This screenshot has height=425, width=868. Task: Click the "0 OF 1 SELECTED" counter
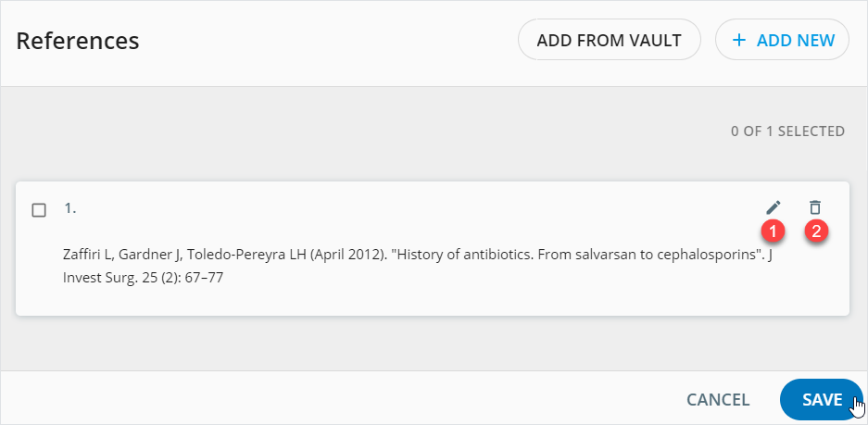pyautogui.click(x=787, y=131)
